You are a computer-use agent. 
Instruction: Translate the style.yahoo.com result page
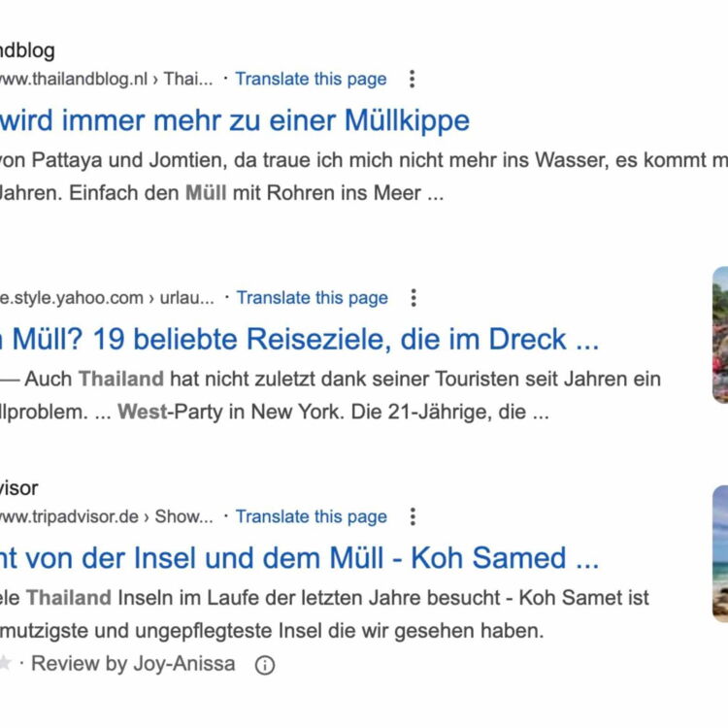[x=312, y=298]
